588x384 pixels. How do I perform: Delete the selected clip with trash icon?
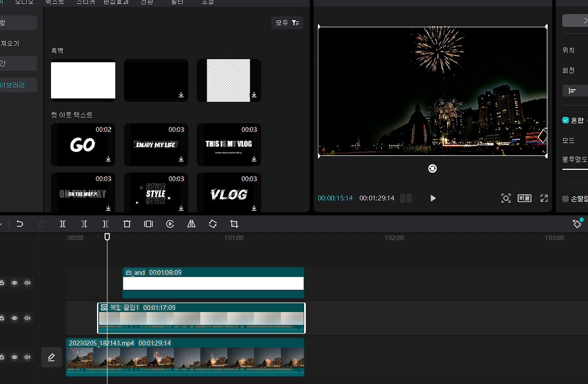click(127, 224)
